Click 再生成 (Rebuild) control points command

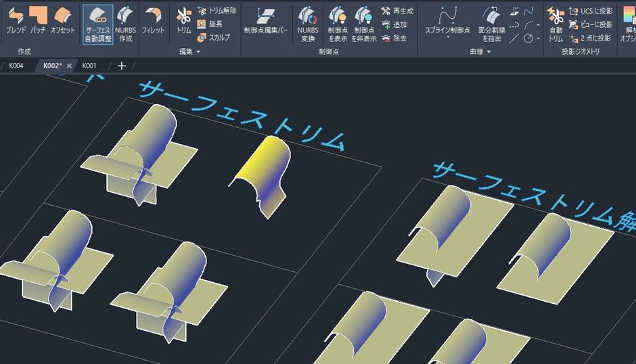pyautogui.click(x=397, y=11)
